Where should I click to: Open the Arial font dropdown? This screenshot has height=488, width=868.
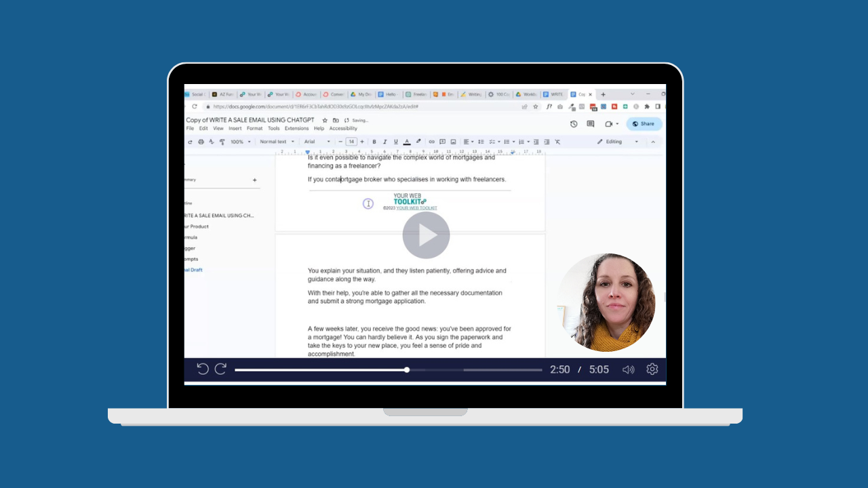click(x=317, y=142)
